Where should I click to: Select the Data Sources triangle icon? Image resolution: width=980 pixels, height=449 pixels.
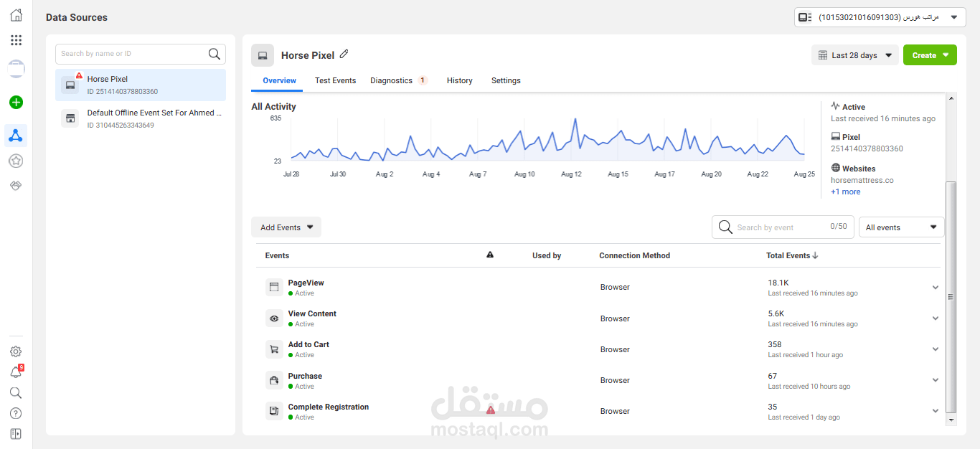click(16, 135)
